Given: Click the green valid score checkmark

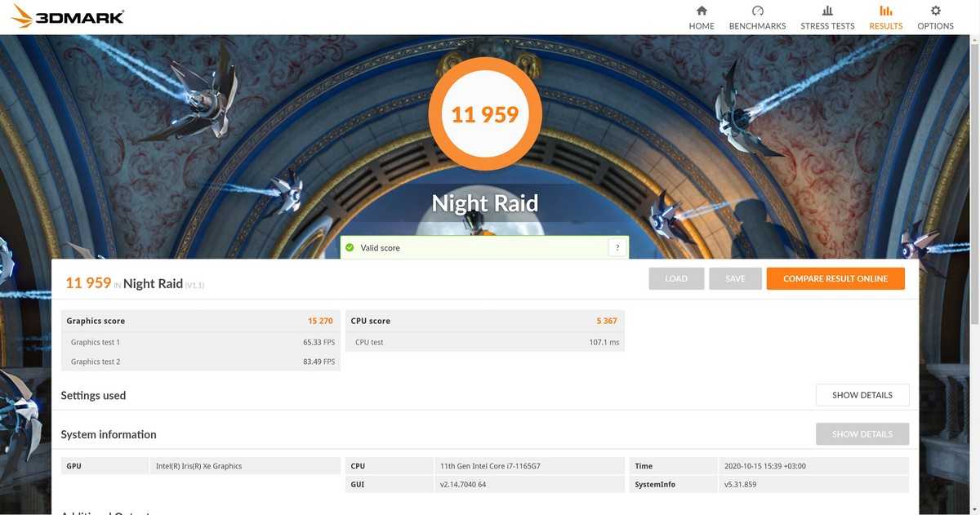Looking at the screenshot, I should coord(350,247).
